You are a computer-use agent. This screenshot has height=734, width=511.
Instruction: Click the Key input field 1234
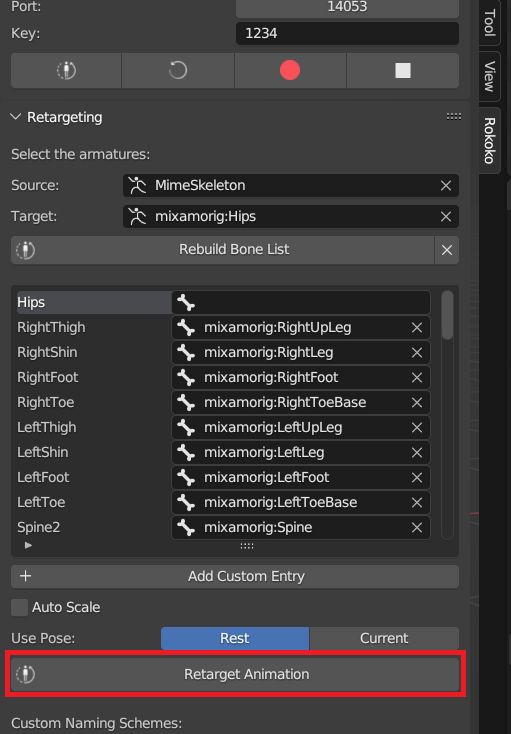[x=347, y=34]
